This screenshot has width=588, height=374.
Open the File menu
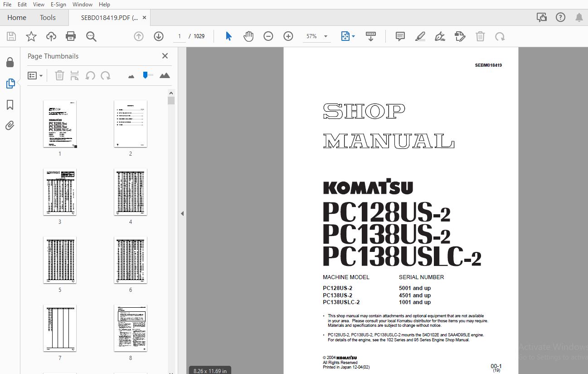click(7, 4)
